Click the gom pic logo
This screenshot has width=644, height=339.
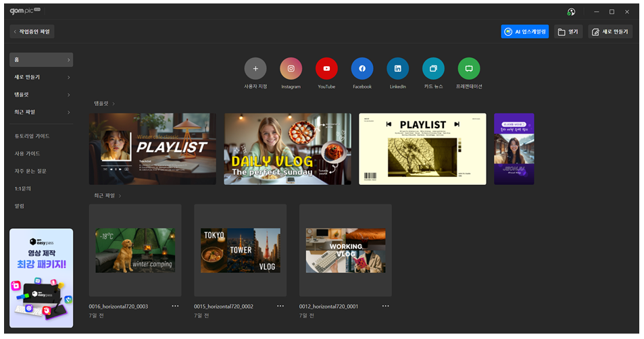pyautogui.click(x=24, y=11)
